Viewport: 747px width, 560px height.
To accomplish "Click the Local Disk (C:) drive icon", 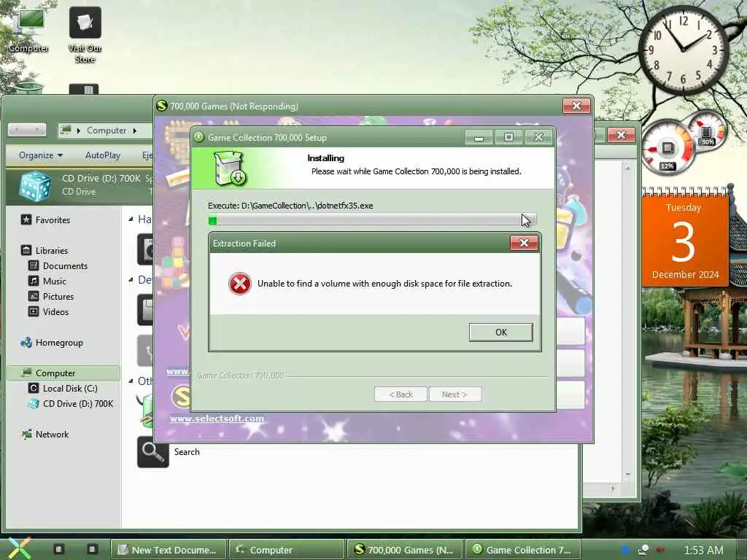I will point(34,388).
